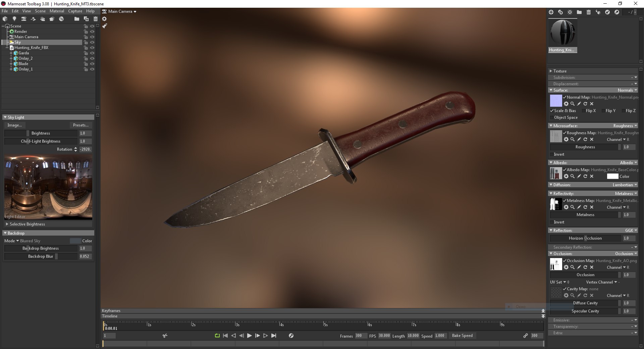
Task: Import a material with the down-left arrow icon
Action: click(607, 12)
